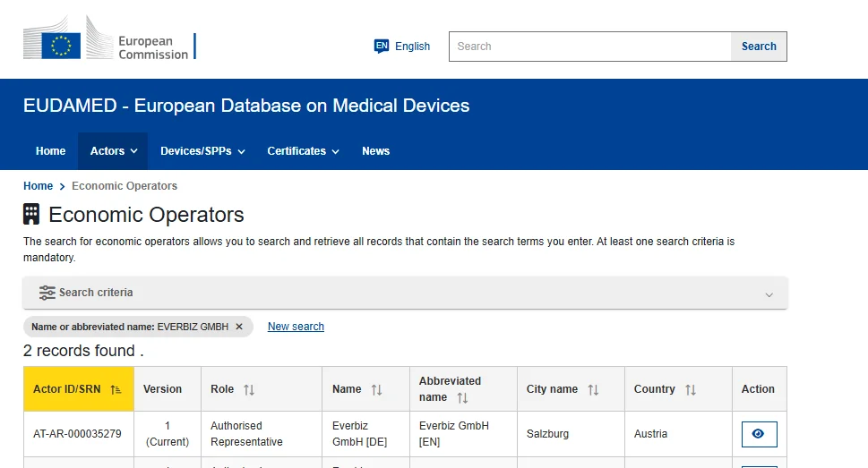Click the 'Everbiz GmbH [DE]' name cell

click(365, 434)
